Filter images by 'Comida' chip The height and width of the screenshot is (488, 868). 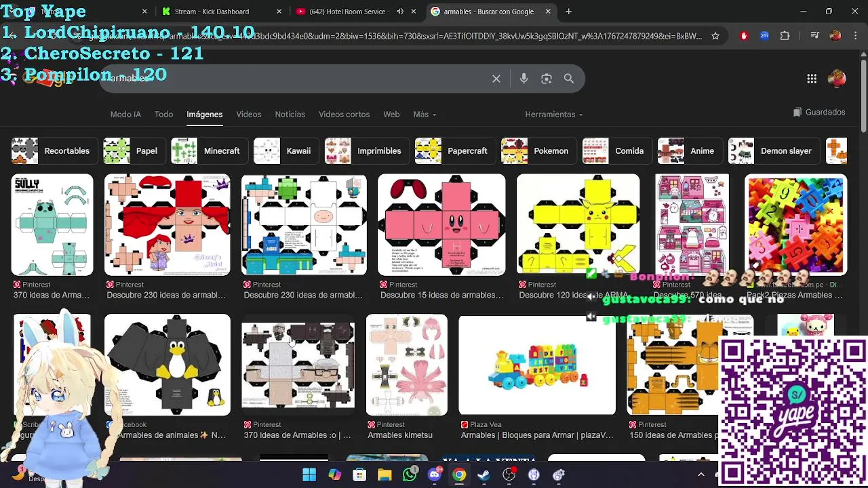point(617,151)
